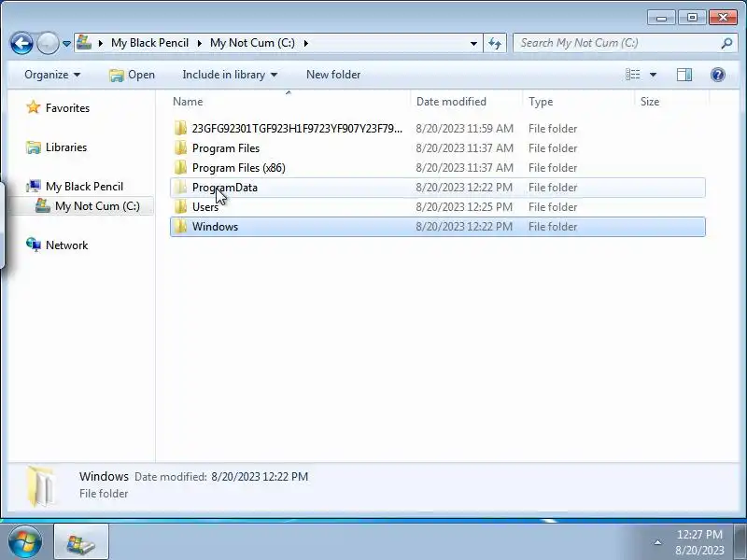Select the 23GFG92301TGF923... folder
The width and height of the screenshot is (747, 560).
297,129
